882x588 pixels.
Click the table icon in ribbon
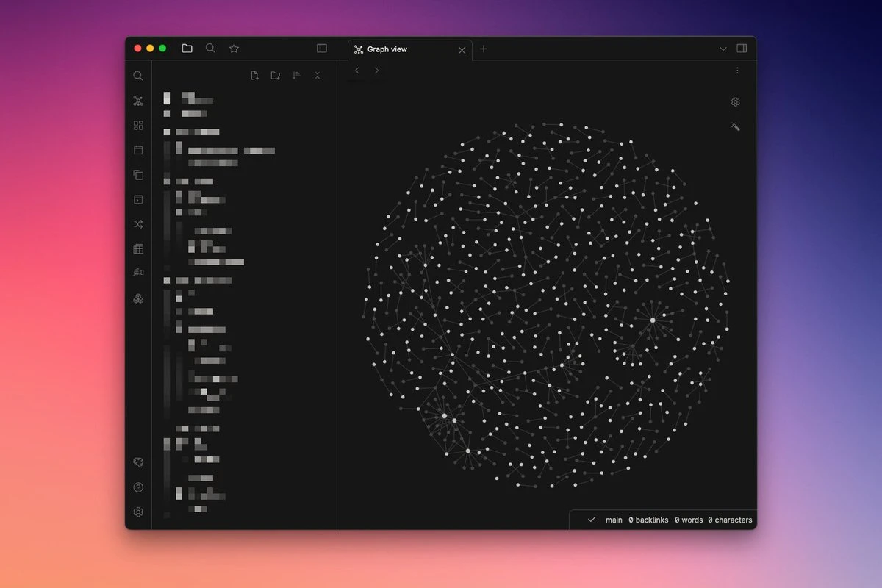(x=138, y=249)
